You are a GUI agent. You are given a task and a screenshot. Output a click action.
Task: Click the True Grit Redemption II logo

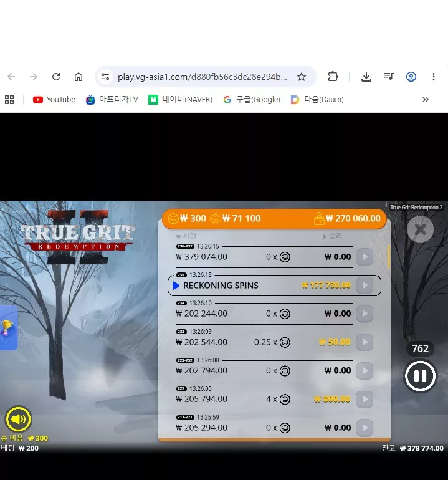(x=78, y=238)
